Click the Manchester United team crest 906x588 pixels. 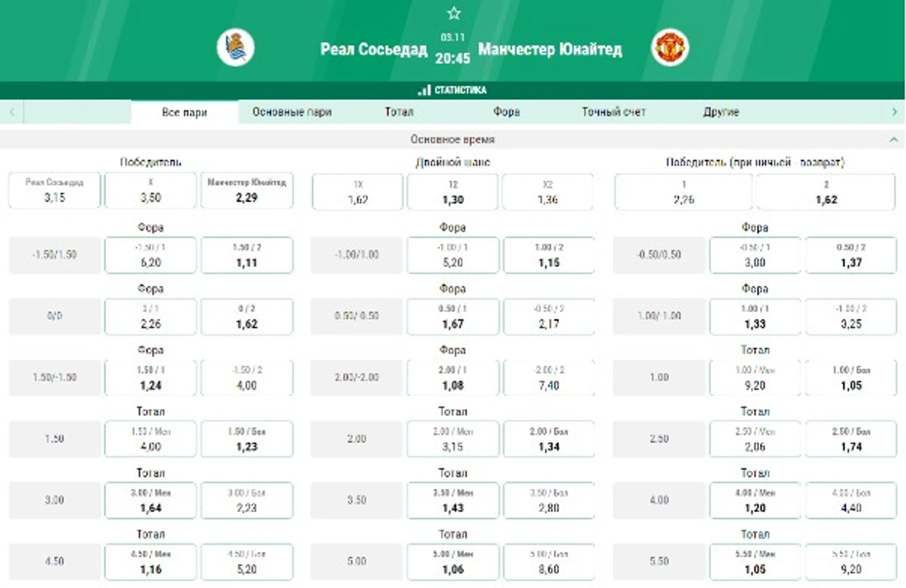[x=670, y=48]
